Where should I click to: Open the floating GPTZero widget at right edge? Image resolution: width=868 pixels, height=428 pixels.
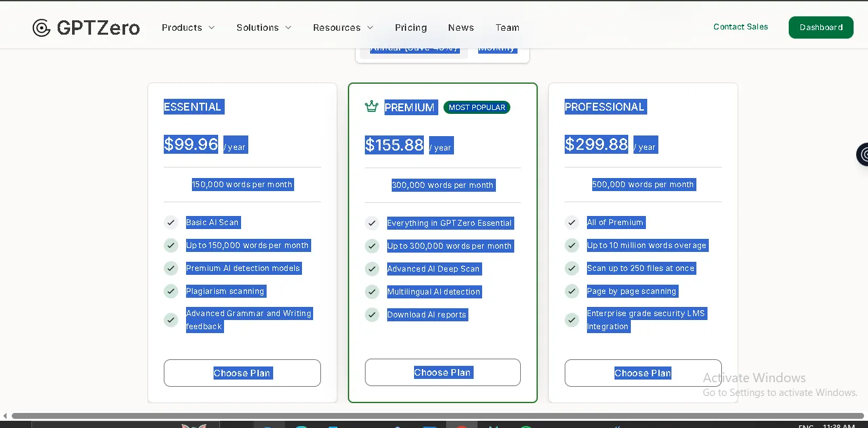tap(862, 155)
